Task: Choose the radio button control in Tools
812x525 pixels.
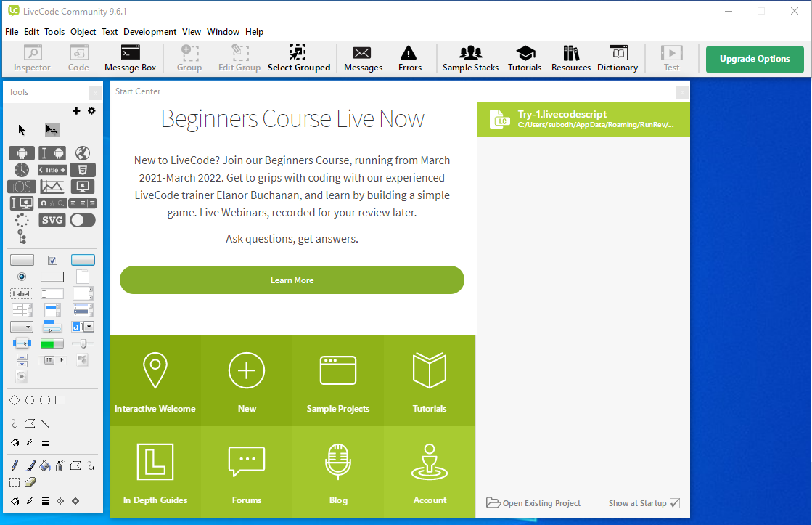Action: [x=22, y=277]
